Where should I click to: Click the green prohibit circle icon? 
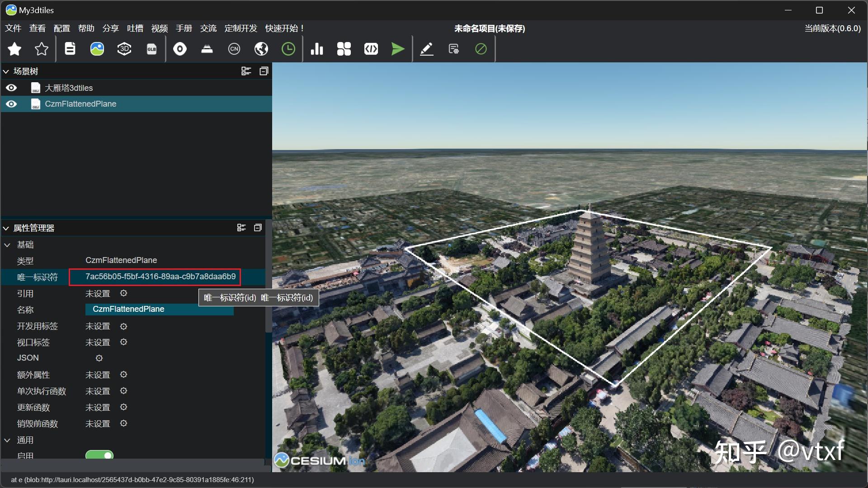pos(481,49)
